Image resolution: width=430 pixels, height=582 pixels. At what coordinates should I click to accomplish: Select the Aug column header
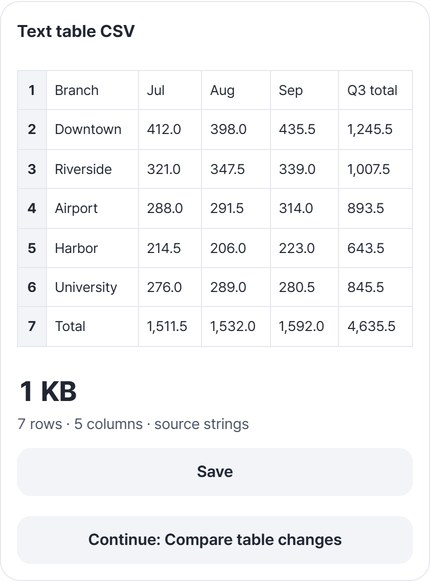pyautogui.click(x=236, y=90)
